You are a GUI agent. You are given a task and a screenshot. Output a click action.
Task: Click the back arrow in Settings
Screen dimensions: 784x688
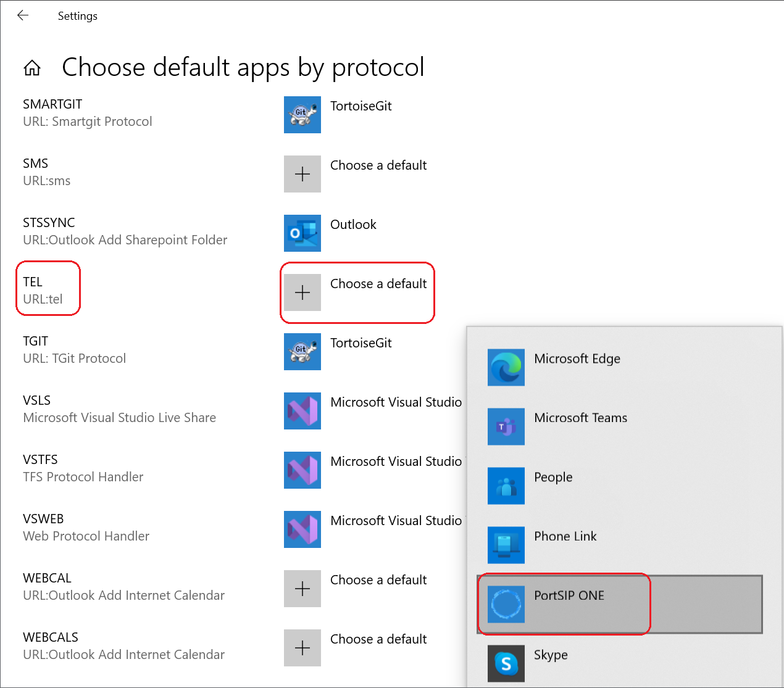tap(23, 16)
